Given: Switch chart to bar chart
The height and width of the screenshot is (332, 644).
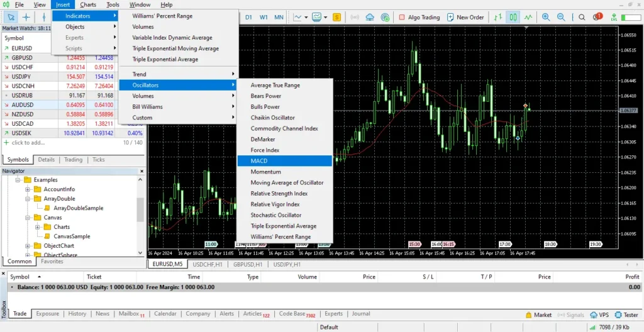Looking at the screenshot, I should pyautogui.click(x=498, y=17).
